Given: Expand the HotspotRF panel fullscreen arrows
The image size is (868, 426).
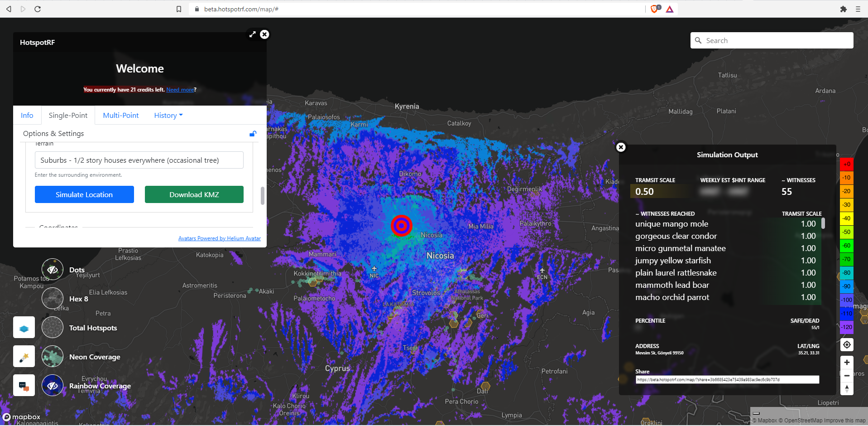Looking at the screenshot, I should pos(252,34).
